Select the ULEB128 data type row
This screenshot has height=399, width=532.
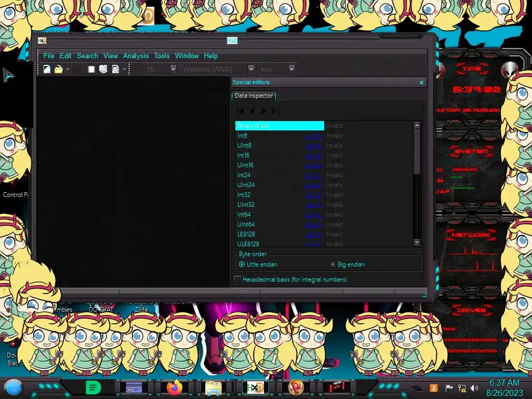coord(324,244)
